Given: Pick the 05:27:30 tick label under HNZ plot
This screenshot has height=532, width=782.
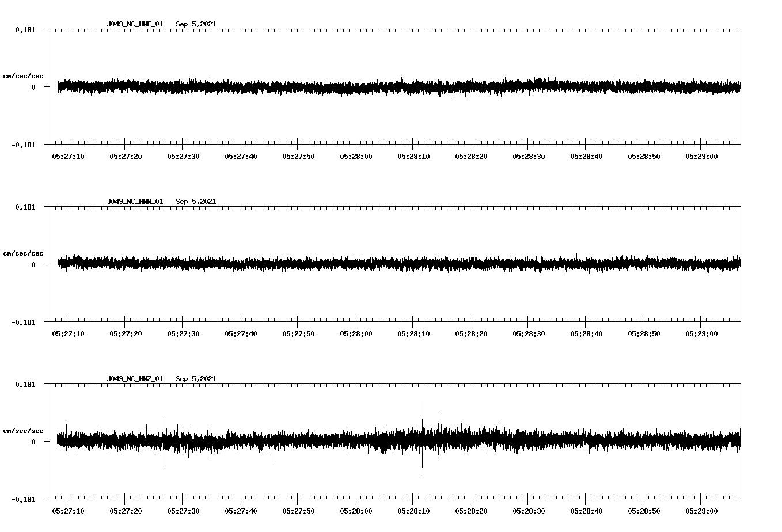Looking at the screenshot, I should coord(183,511).
